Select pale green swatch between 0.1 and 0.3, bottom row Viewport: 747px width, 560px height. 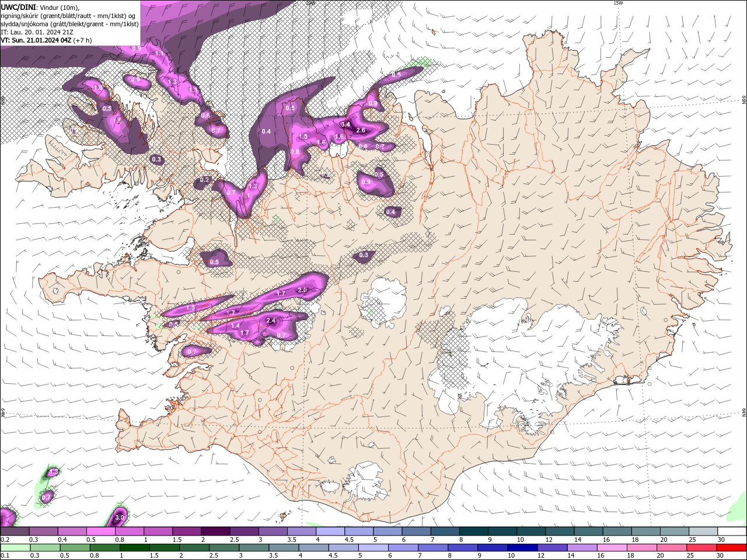15,548
